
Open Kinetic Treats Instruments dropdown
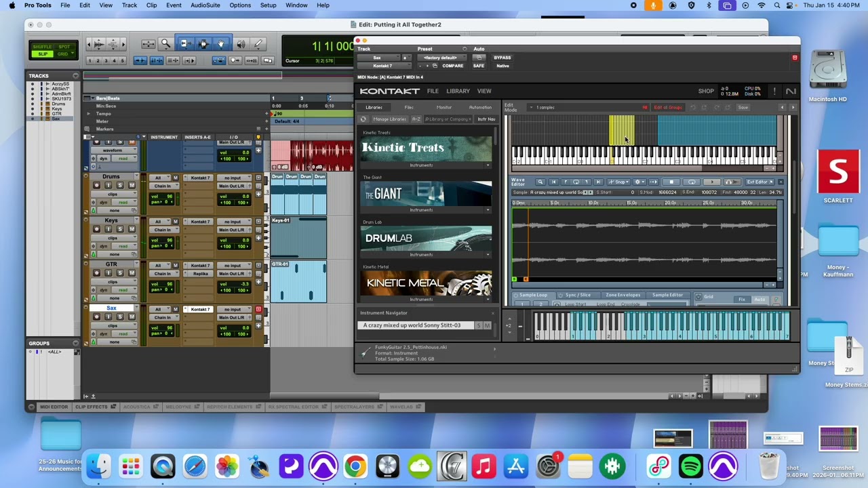[426, 165]
